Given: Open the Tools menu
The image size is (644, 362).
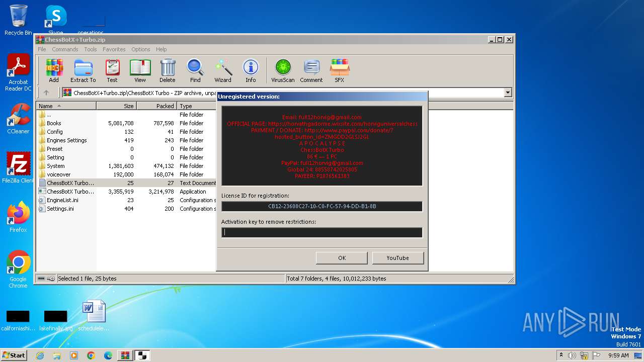Looking at the screenshot, I should [91, 49].
